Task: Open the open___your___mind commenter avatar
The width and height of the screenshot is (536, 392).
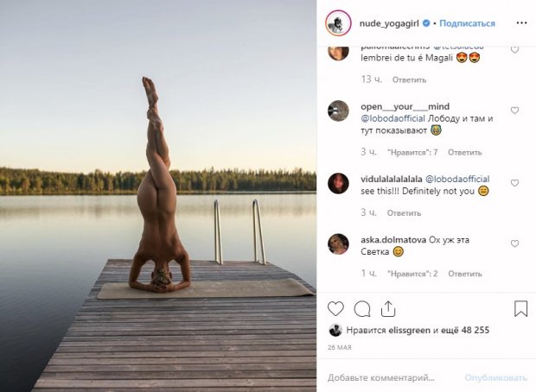Action: [338, 111]
